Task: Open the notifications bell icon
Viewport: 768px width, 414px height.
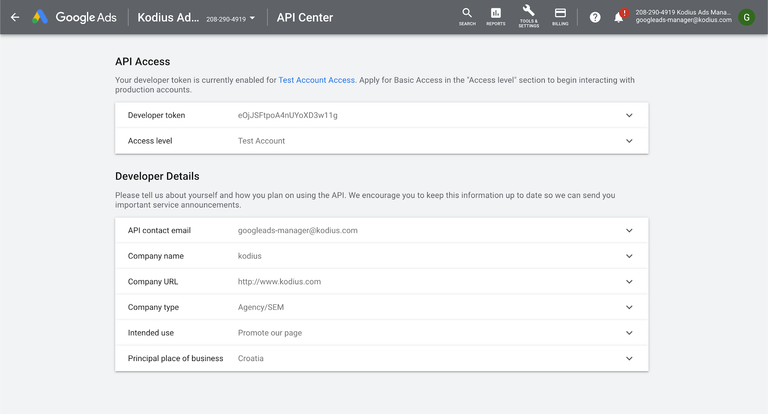Action: 619,17
